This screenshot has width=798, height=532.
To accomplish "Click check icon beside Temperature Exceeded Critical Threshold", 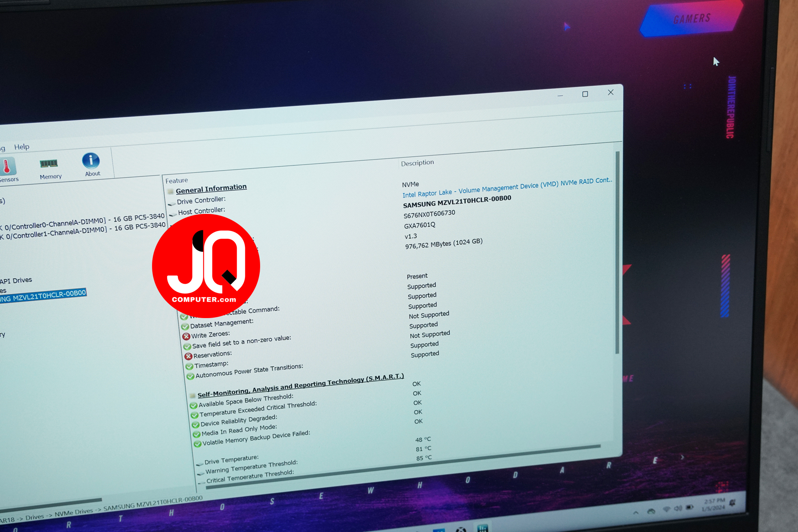I will (x=195, y=415).
